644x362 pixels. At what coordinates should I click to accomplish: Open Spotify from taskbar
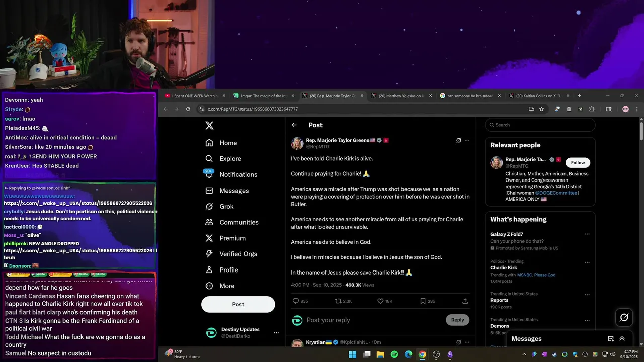coord(394,354)
